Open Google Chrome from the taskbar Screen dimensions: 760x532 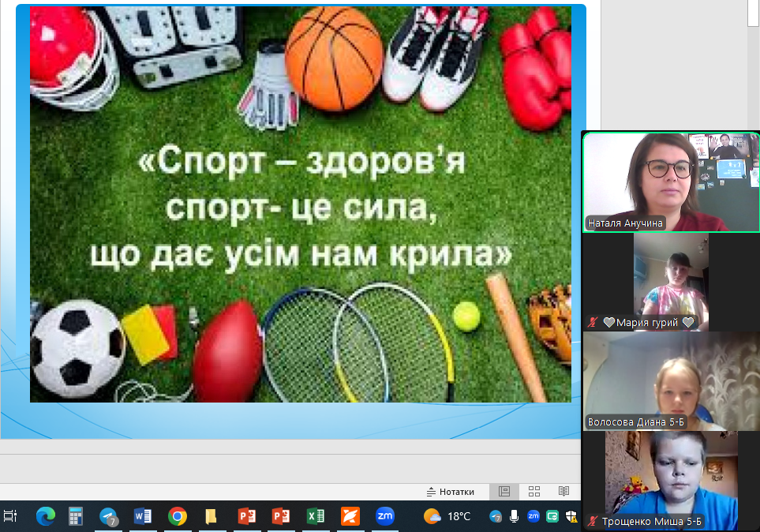178,516
